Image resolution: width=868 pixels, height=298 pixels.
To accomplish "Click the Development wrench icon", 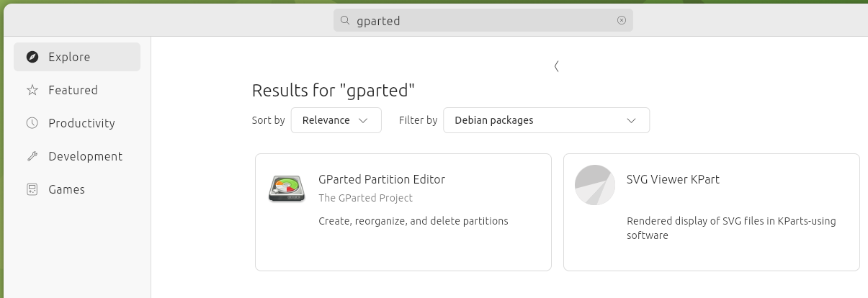I will point(32,156).
